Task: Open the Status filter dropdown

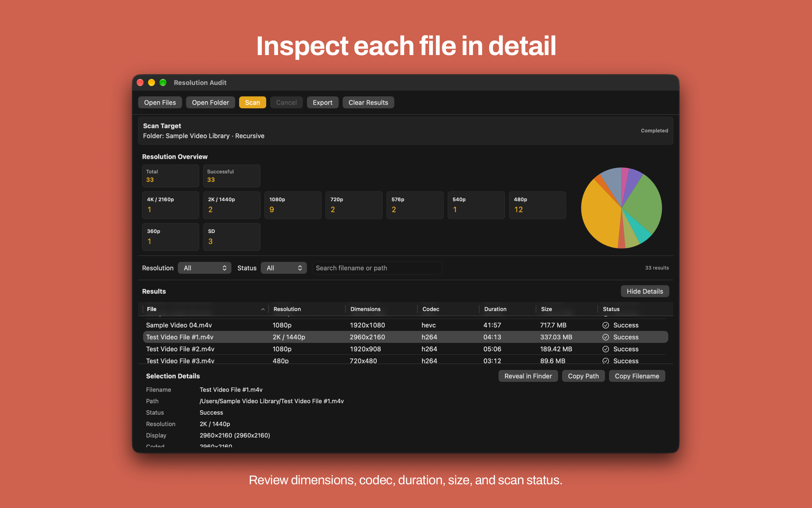Action: point(284,268)
